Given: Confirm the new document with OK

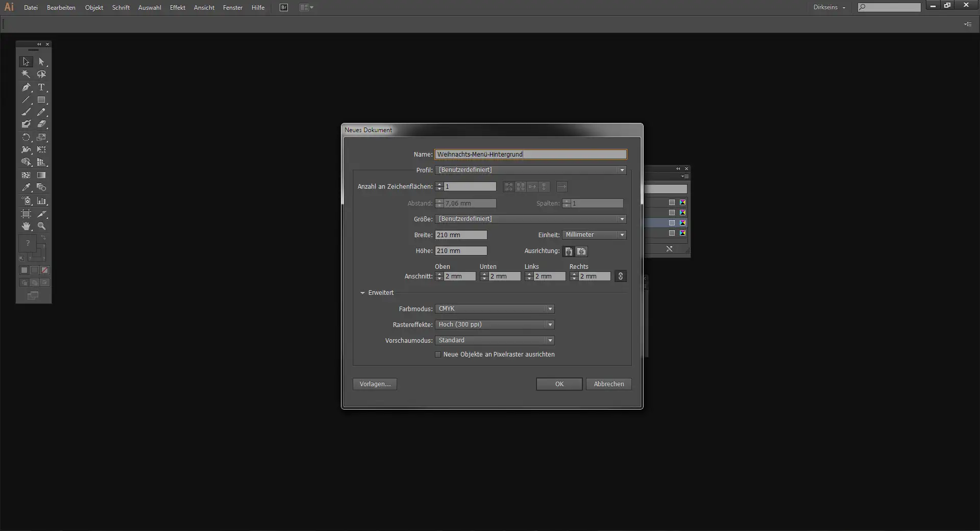Looking at the screenshot, I should 559,384.
